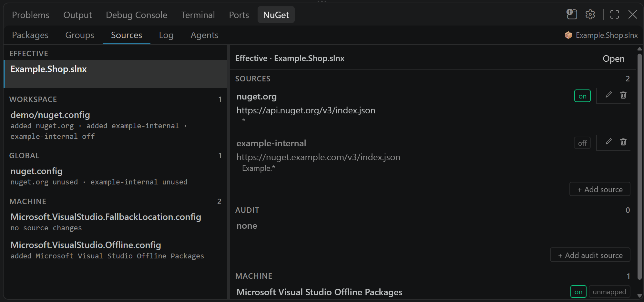Open the Ports tab
Screen dimensions: 644x302
tap(239, 15)
